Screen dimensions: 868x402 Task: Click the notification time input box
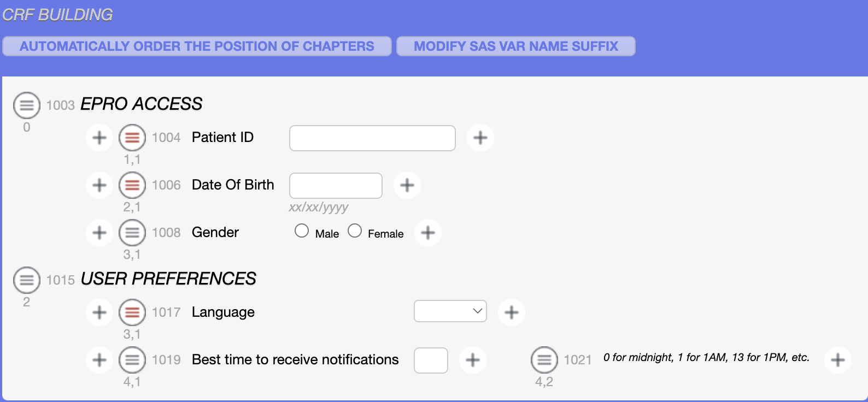pos(431,360)
